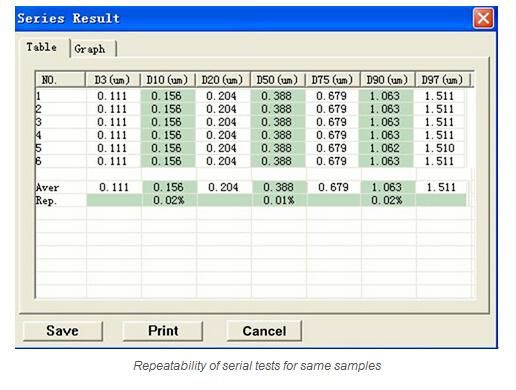The height and width of the screenshot is (390, 516).
Task: Click the D50 repeatability value 0.01%
Action: (279, 200)
